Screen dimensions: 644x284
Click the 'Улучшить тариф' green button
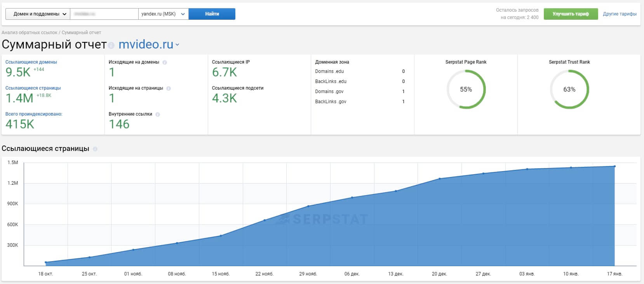click(571, 14)
